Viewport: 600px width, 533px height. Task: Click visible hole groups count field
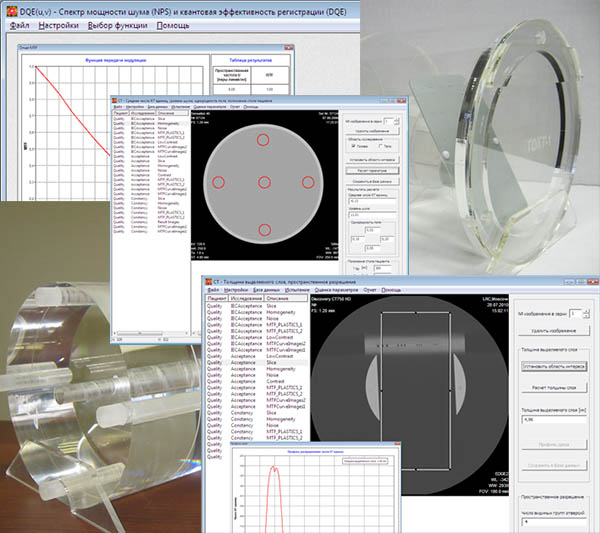[554, 522]
